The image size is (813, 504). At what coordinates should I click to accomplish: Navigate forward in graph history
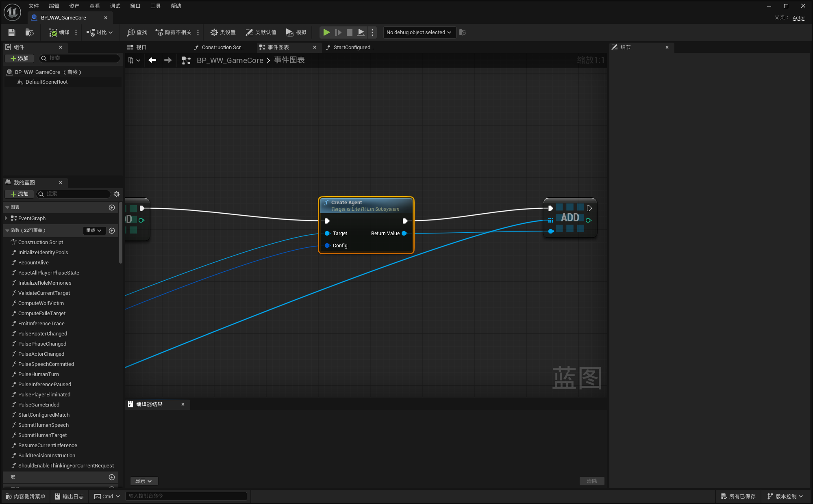(x=168, y=61)
